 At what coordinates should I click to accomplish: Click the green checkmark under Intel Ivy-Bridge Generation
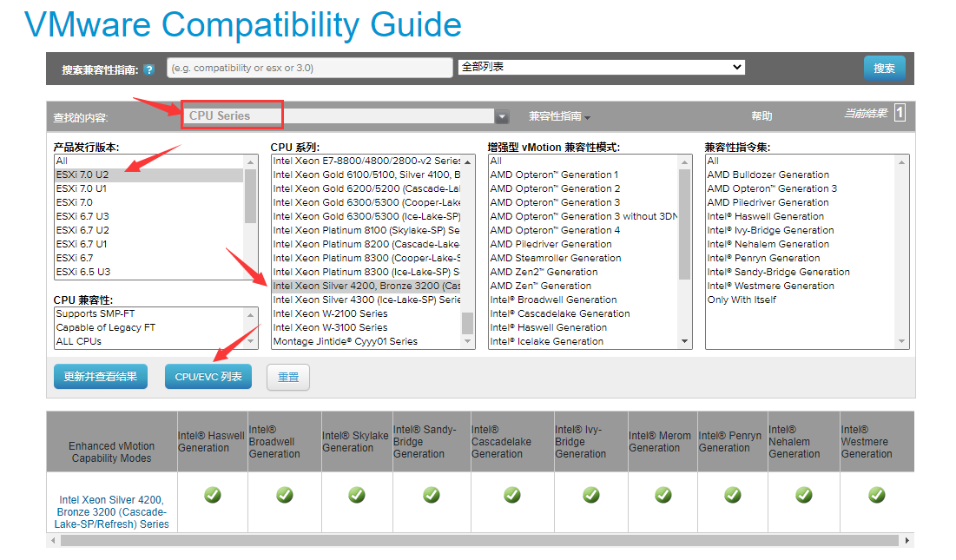[x=591, y=495]
